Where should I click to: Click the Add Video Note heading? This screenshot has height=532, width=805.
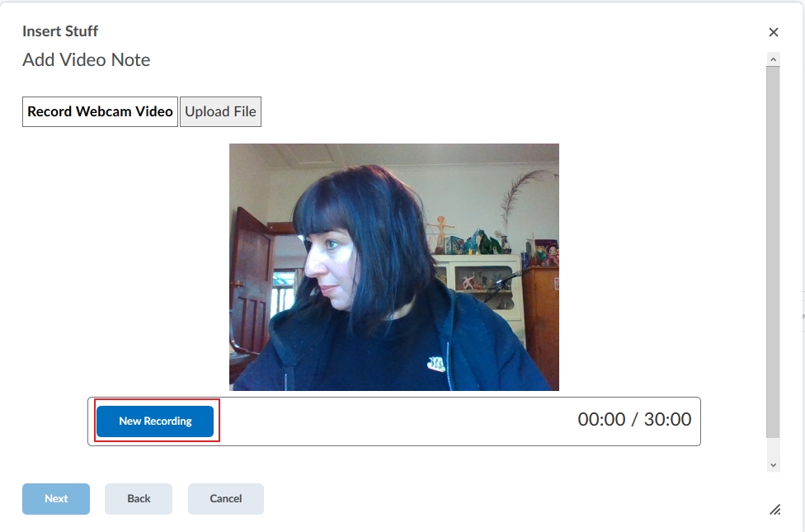87,60
